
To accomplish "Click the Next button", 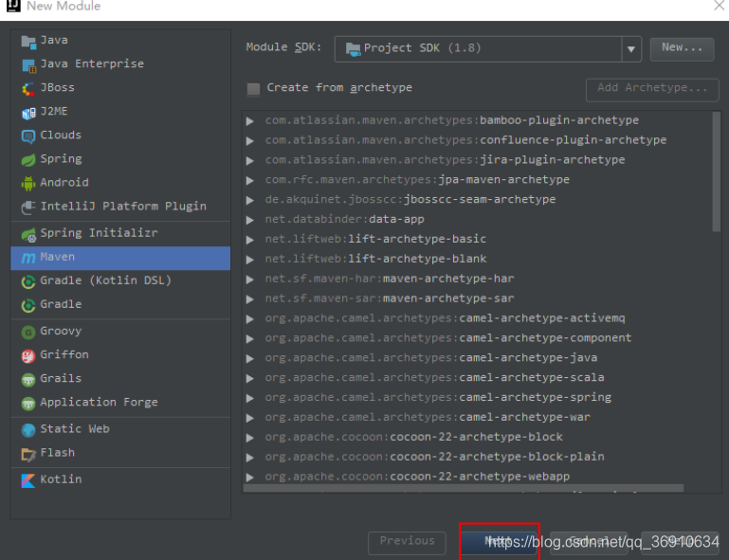I will (x=500, y=542).
